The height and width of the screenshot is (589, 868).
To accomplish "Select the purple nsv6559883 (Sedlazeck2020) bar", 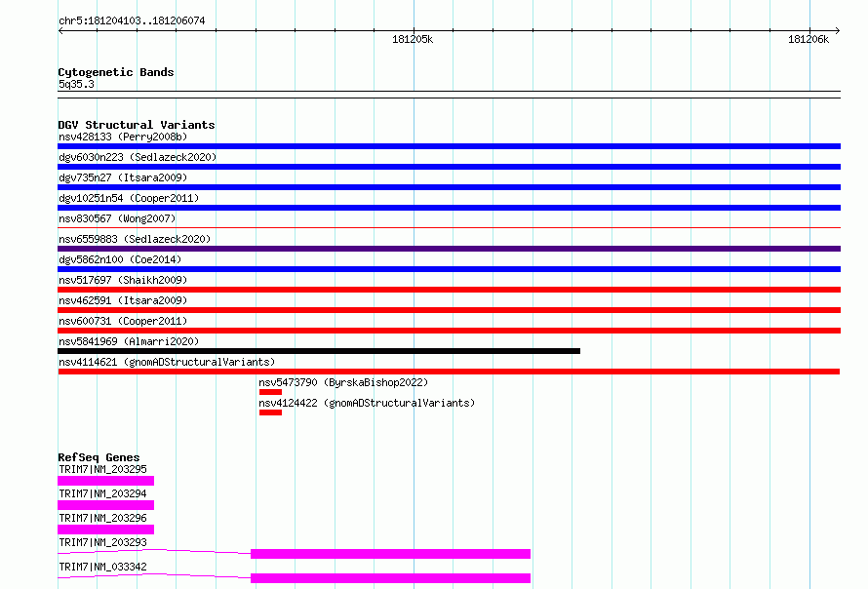I will click(449, 249).
